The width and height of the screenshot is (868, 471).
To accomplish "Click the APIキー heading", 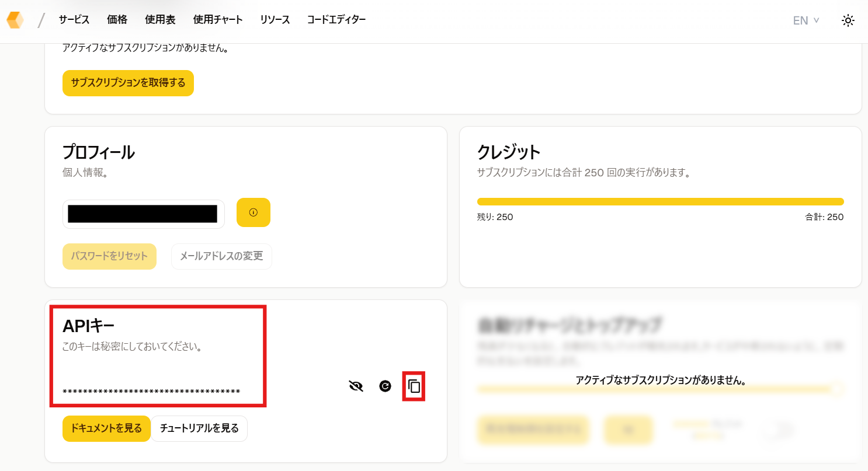I will point(89,326).
